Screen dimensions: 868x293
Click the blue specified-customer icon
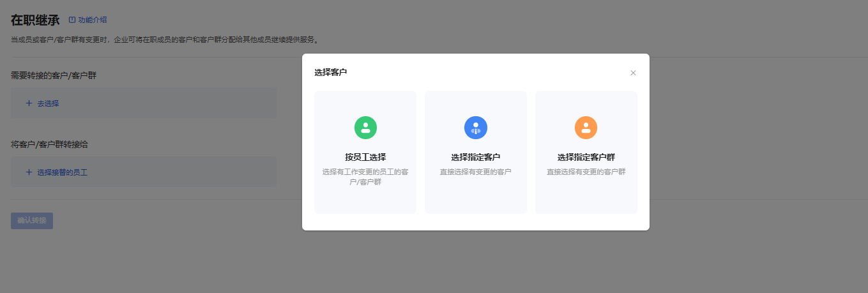click(x=476, y=128)
